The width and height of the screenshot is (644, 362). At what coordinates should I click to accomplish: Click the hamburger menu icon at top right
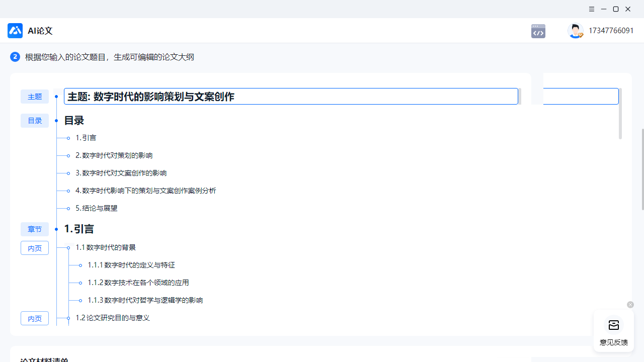click(591, 9)
